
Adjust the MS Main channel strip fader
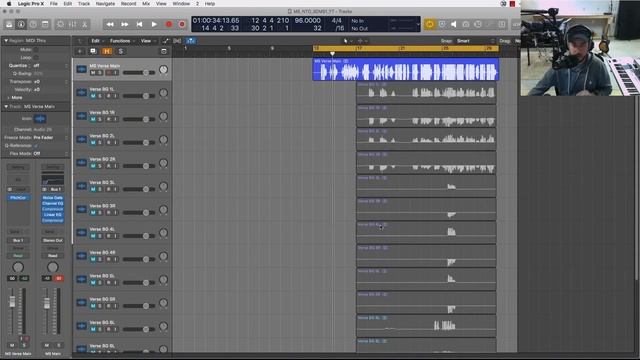(x=47, y=303)
